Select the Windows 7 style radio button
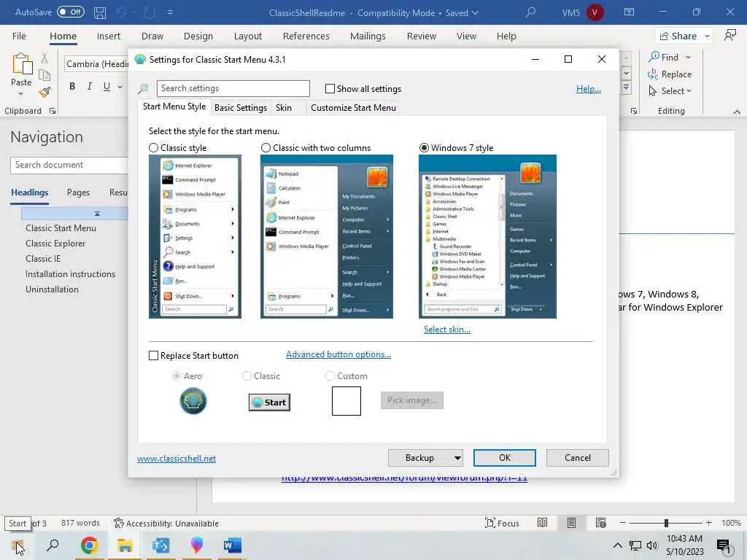This screenshot has width=747, height=560. click(424, 148)
